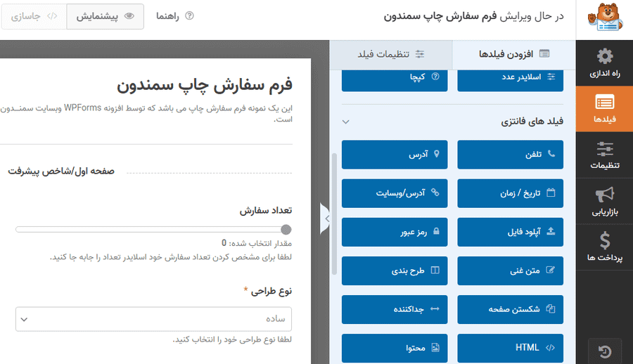The height and width of the screenshot is (364, 633).
Task: Select the form title فرم سفارش چاپ سمندون
Action: [205, 85]
